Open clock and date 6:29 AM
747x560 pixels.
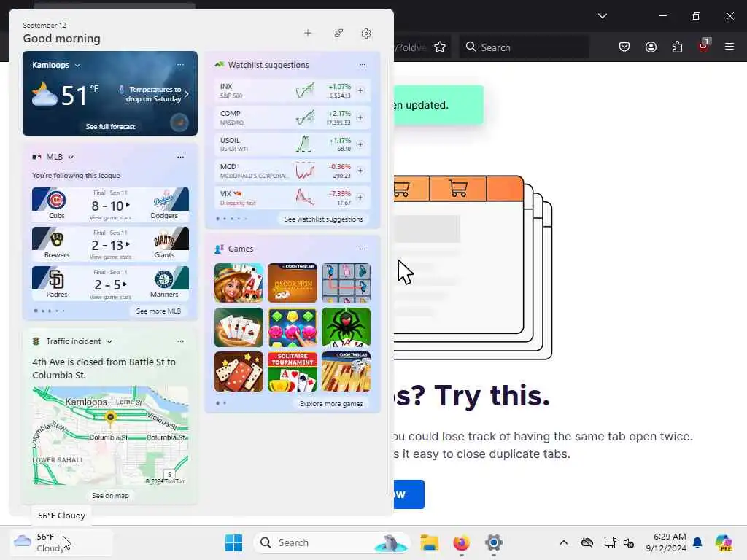click(x=666, y=542)
